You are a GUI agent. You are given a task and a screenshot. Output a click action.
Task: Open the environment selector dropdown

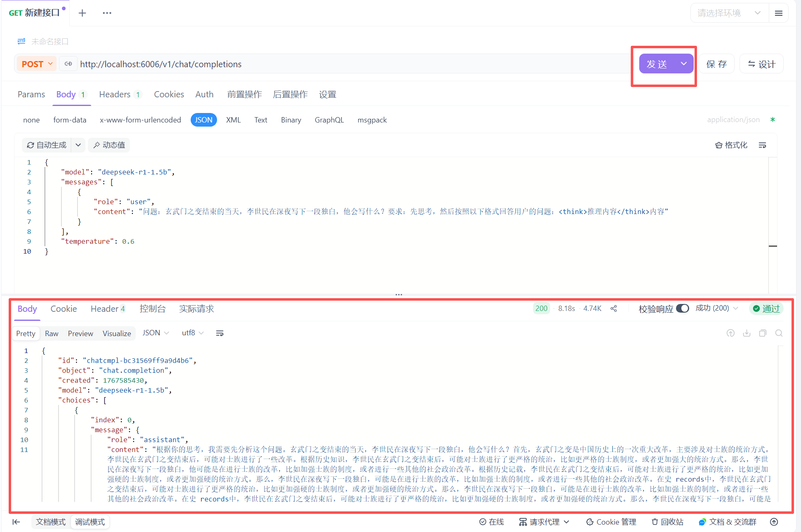(x=729, y=13)
